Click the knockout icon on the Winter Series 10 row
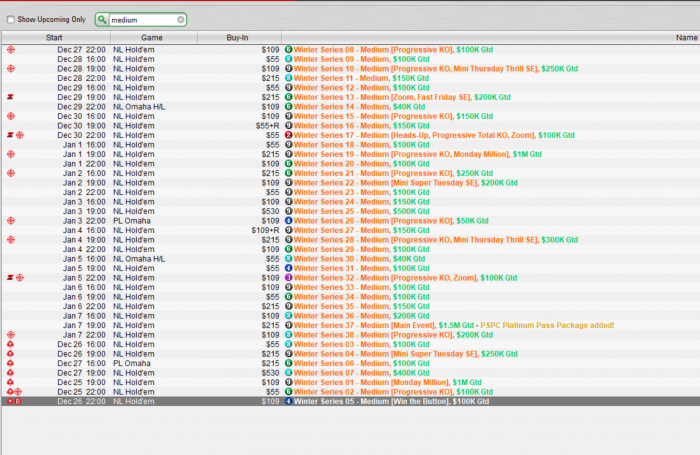Viewport: 700px width, 455px height. coord(11,69)
